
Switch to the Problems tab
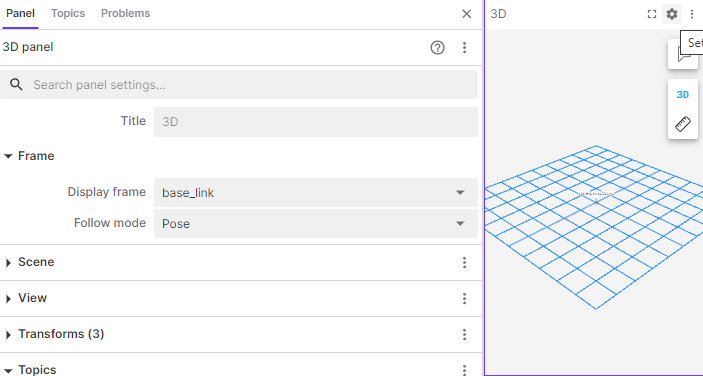(x=126, y=13)
